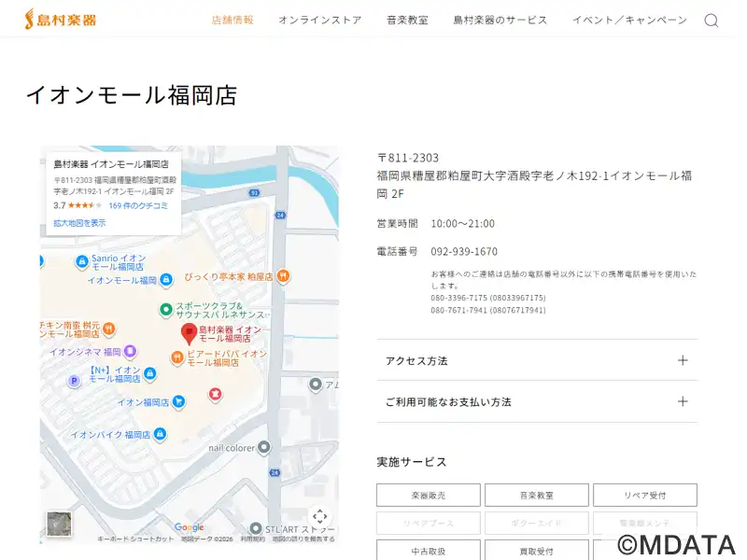Toggle the map camera controls button
The height and width of the screenshot is (560, 747).
pos(319,516)
